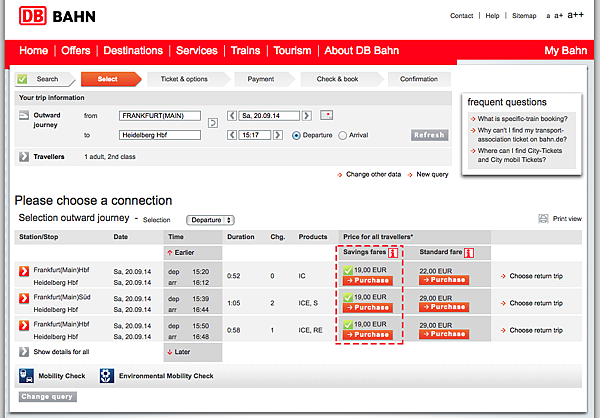Purchase standard fare for ICE, S connection
Screen dimensions: 600x418
coord(444,307)
